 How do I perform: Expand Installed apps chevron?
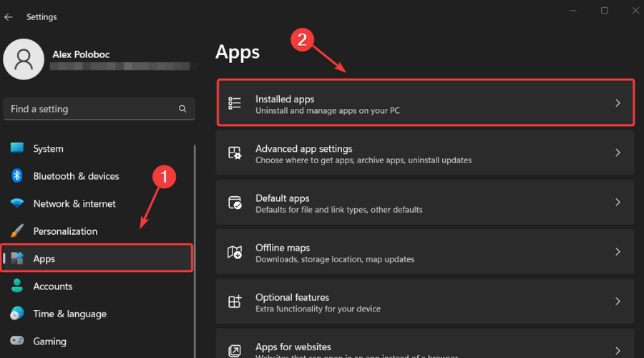coord(618,103)
